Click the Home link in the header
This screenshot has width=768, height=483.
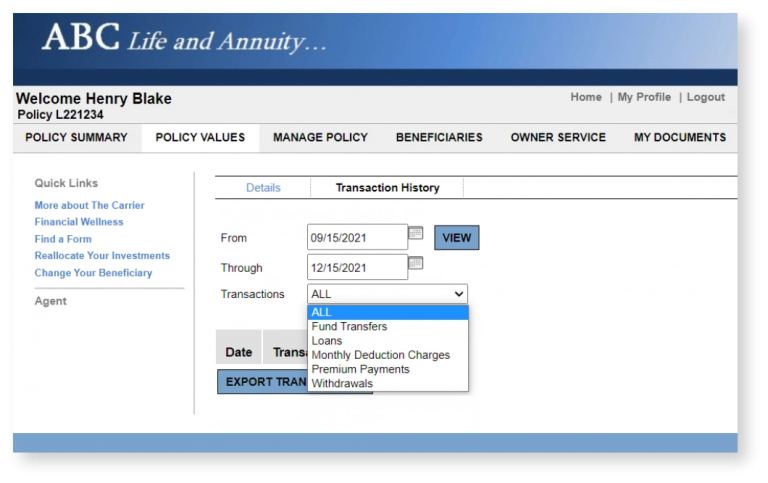tap(586, 97)
